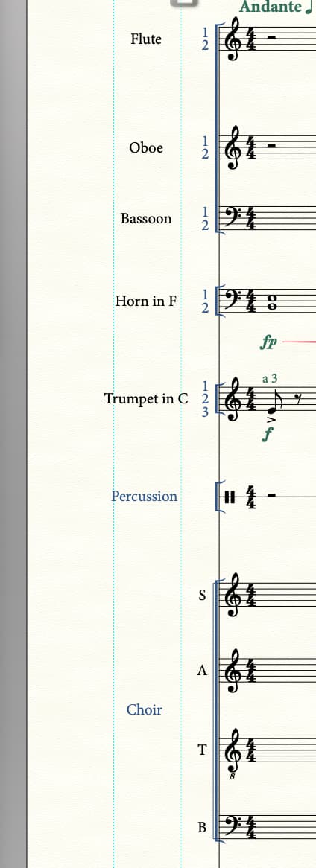Viewport: 316px width, 868px height.
Task: Click the Alto A staff label
Action: point(203,671)
